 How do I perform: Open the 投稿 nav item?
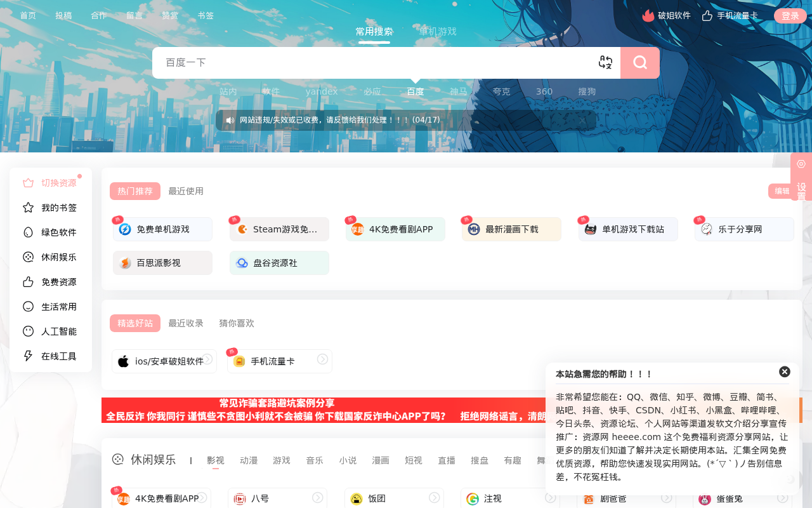[x=63, y=16]
